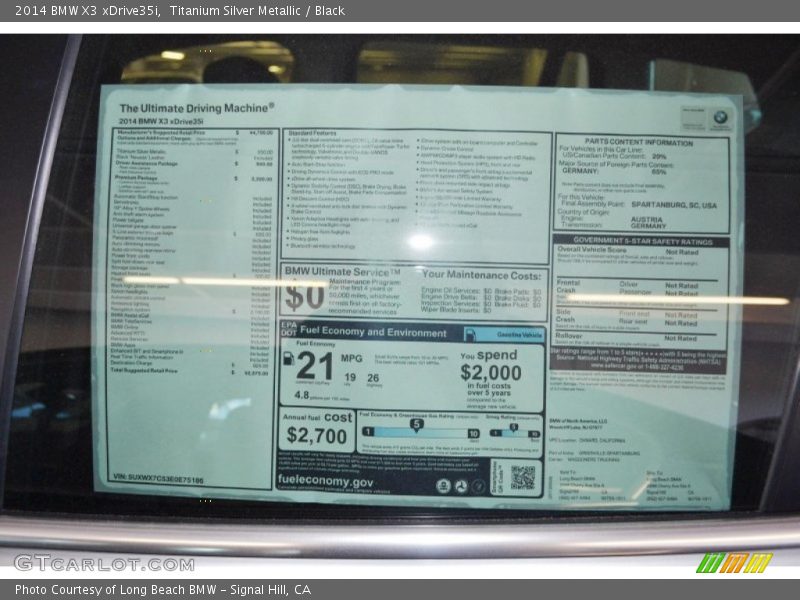800x600 pixels.
Task: Click the VIN number at sticker bottom left
Action: [x=159, y=479]
